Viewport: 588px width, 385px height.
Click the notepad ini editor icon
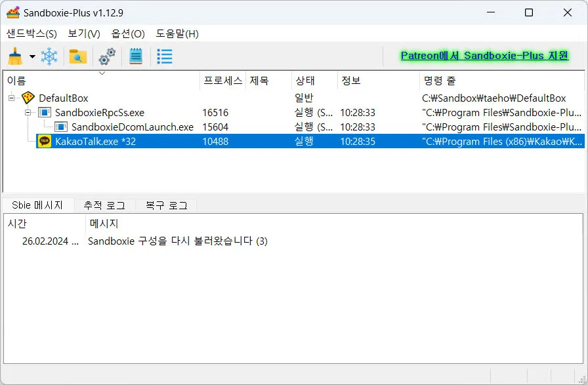(x=136, y=56)
